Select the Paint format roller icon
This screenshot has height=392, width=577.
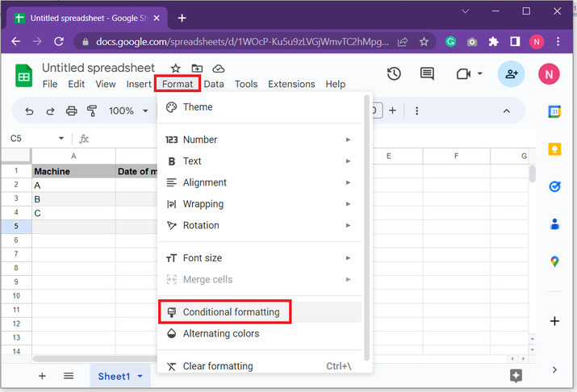tap(92, 111)
